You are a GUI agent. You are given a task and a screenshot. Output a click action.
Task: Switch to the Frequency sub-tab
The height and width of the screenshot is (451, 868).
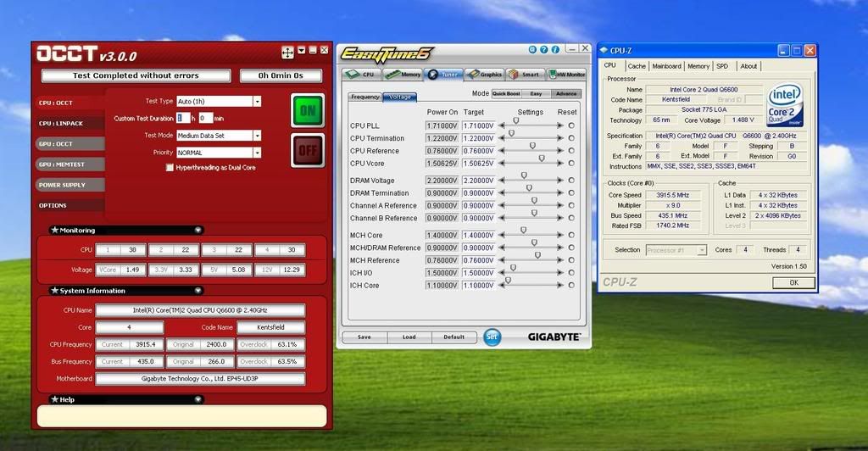365,97
